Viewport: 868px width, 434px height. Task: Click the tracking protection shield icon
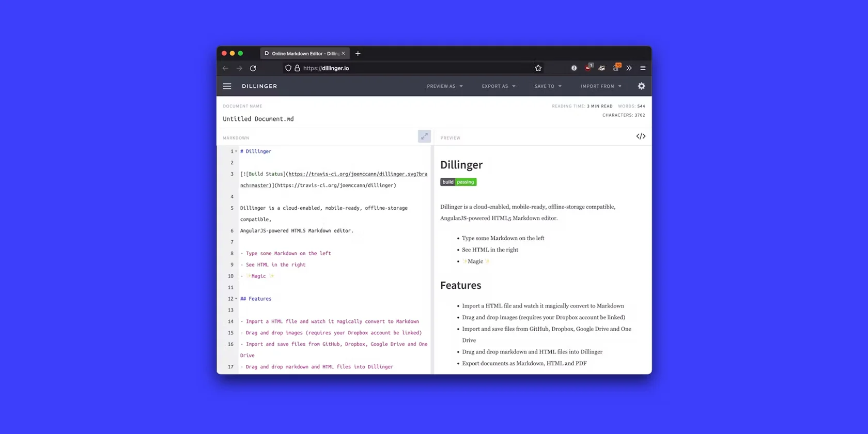click(x=288, y=68)
